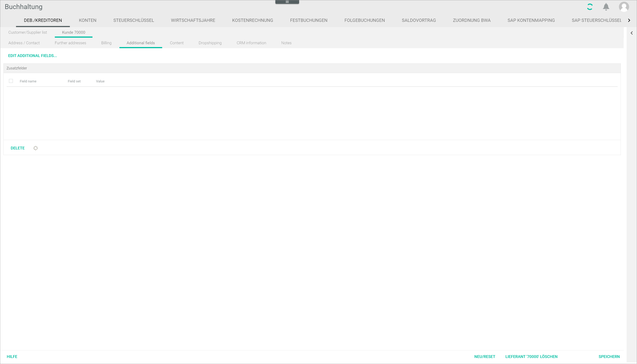Click Lieferant '70000' löschen
Image resolution: width=637 pixels, height=364 pixels.
[531, 356]
